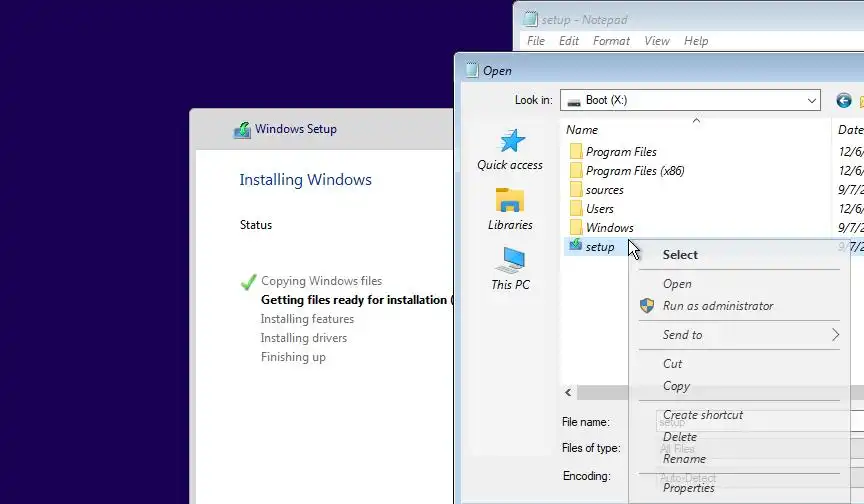The width and height of the screenshot is (864, 504).
Task: Expand the Send to submenu arrow
Action: point(835,334)
